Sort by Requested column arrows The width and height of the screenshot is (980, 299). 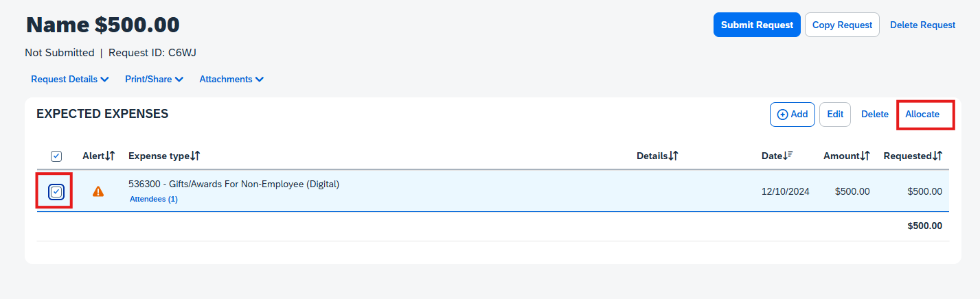pos(937,156)
